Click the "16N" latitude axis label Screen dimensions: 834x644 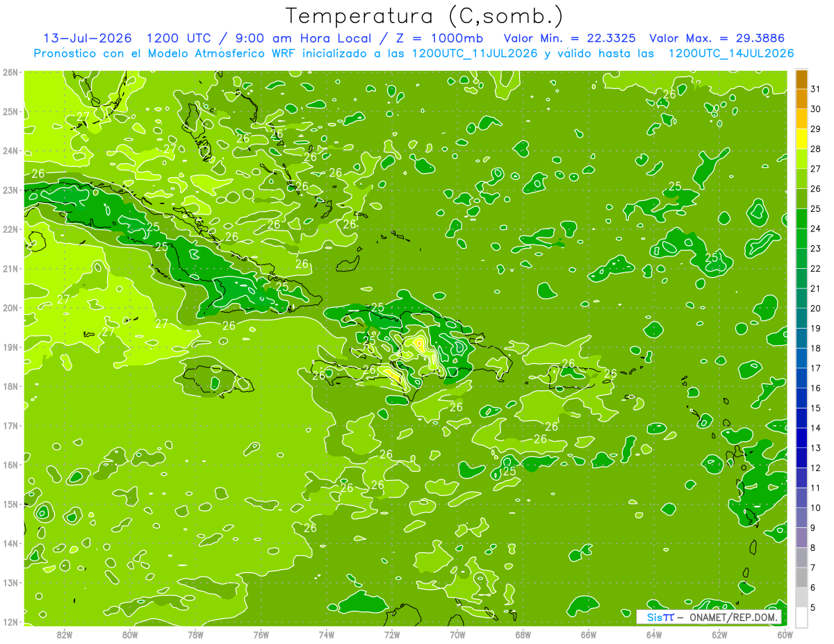click(10, 465)
